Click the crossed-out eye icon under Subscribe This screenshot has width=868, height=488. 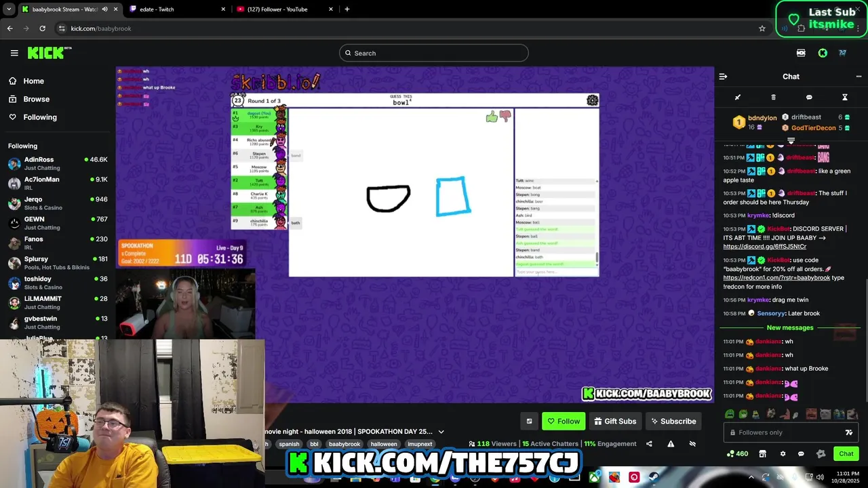[x=692, y=444]
